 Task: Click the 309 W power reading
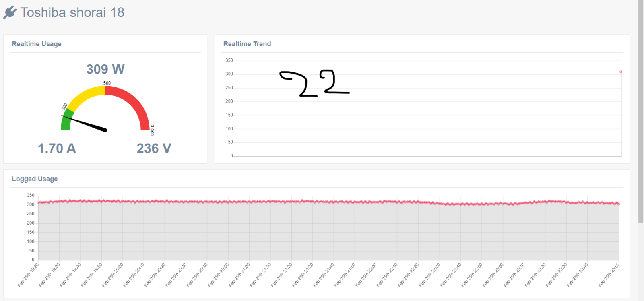(105, 69)
